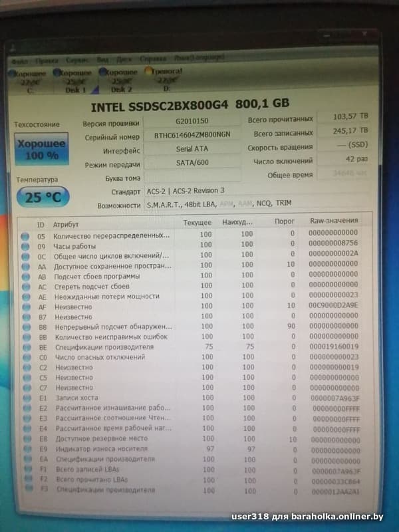Open the Справка menu
This screenshot has height=532, width=399.
click(x=153, y=59)
